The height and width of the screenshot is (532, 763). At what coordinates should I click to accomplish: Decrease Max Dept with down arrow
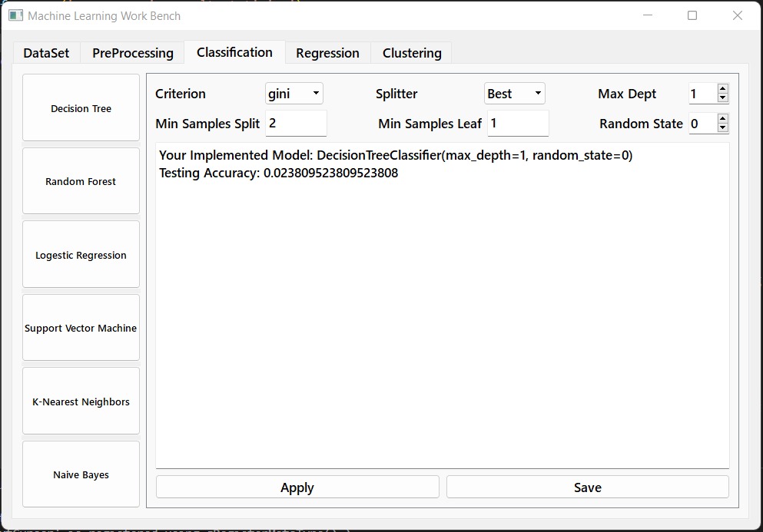coord(722,98)
